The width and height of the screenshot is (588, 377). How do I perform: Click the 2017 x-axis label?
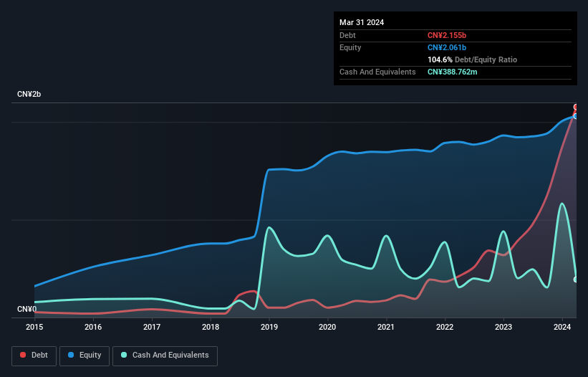click(x=152, y=327)
